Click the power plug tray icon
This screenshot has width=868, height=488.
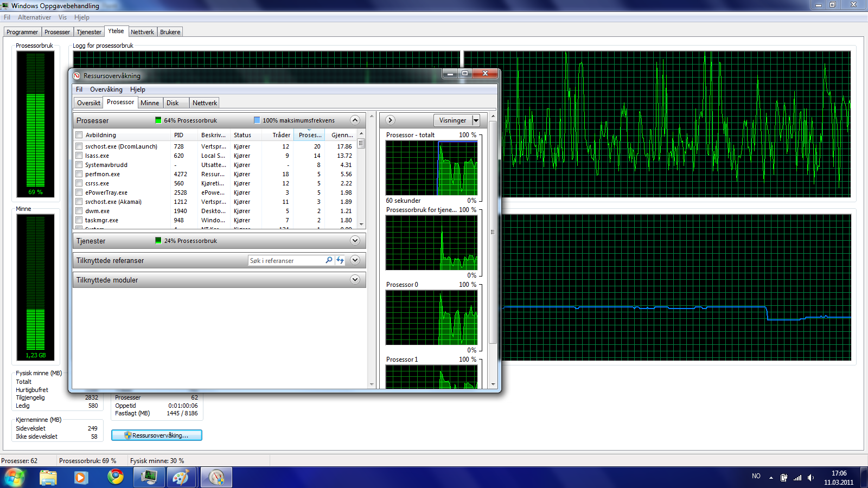point(784,478)
